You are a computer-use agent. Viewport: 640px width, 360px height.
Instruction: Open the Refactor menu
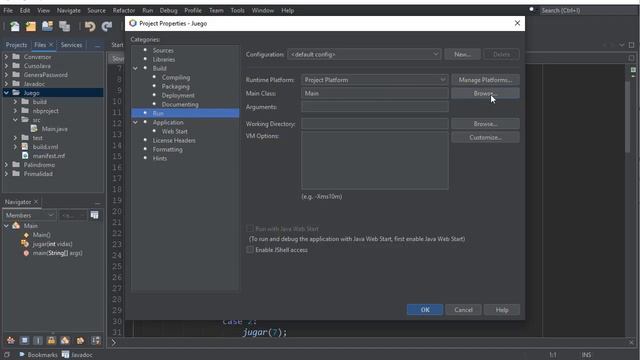tap(124, 10)
